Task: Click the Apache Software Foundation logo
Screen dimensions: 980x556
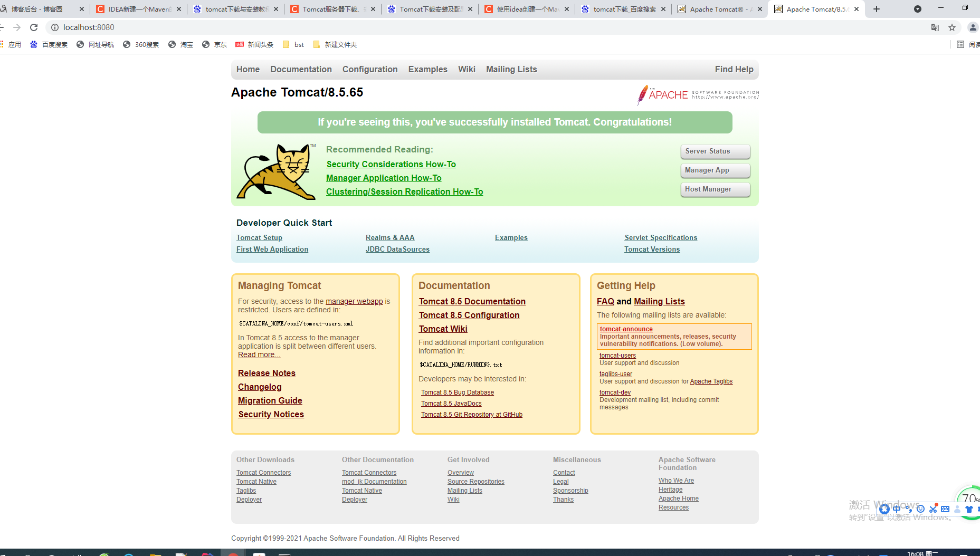Action: coord(698,95)
